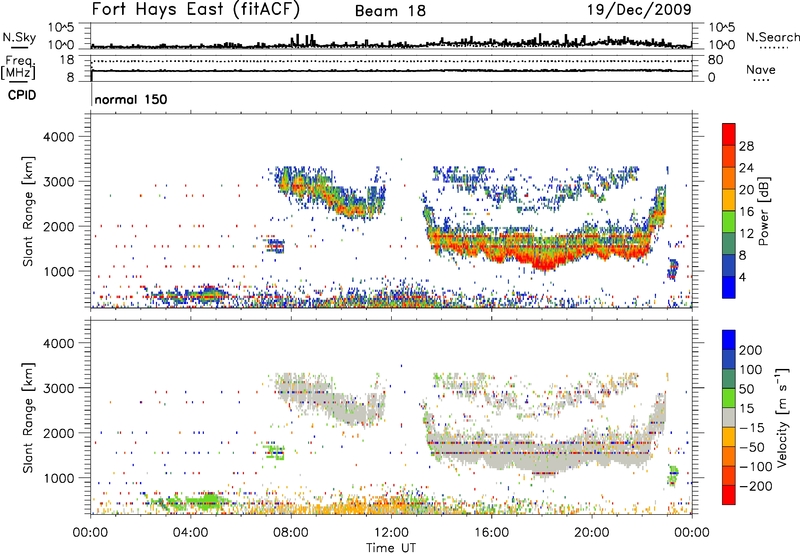
Task: Click the "16:00" time axis label
Action: click(491, 533)
